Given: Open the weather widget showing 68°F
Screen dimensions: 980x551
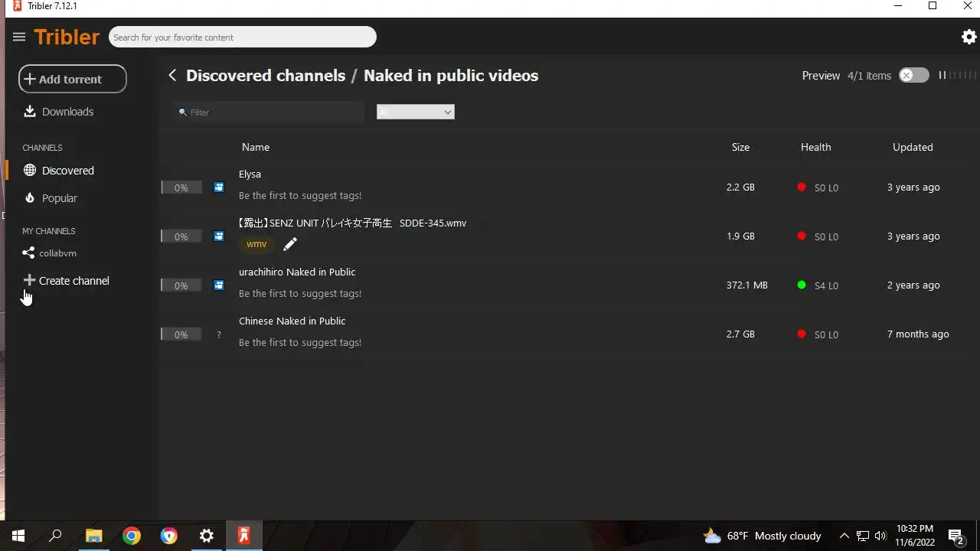Looking at the screenshot, I should [762, 536].
